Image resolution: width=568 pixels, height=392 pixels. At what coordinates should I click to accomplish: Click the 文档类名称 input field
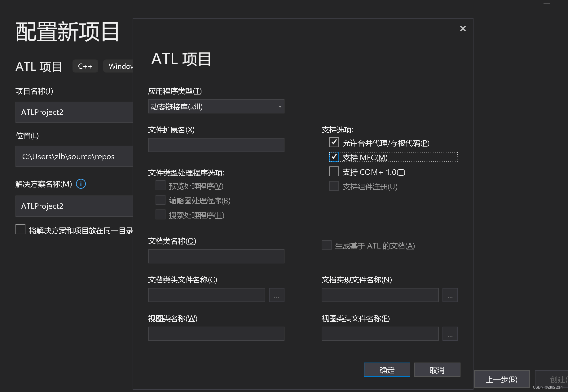216,256
